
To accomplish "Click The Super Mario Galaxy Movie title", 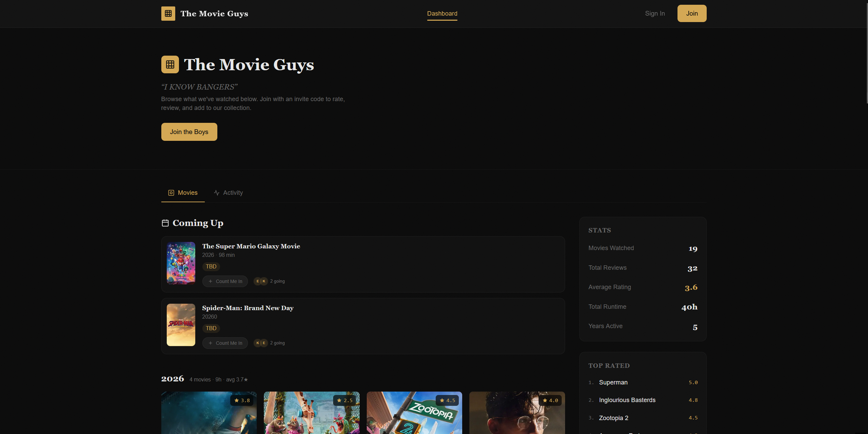I will coord(251,246).
